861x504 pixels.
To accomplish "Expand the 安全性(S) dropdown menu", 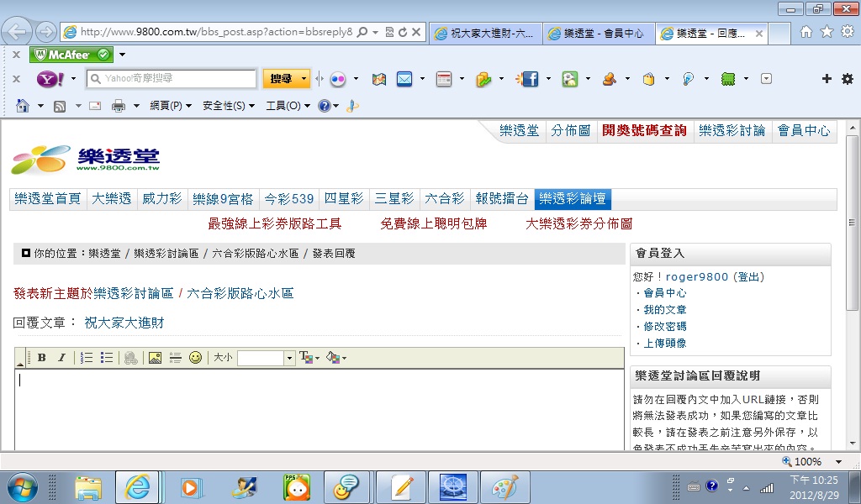I will (229, 106).
